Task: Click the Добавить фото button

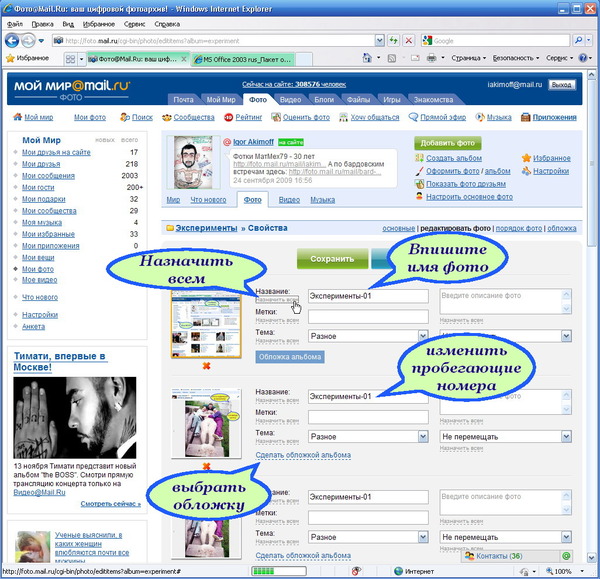Action: (448, 143)
